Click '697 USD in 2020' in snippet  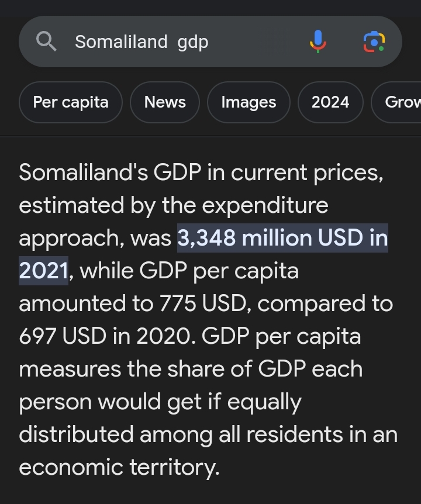point(107,336)
